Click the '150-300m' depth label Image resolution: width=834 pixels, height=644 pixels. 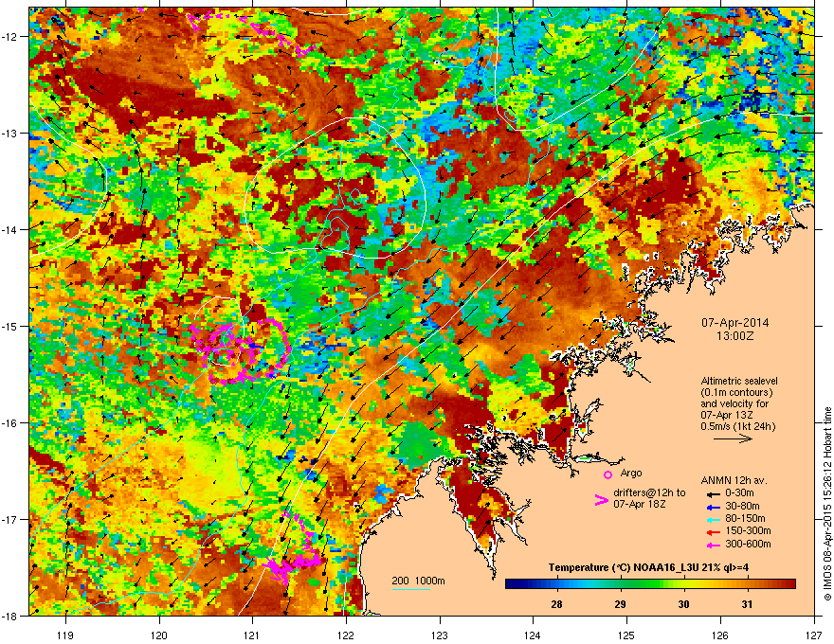tap(748, 530)
